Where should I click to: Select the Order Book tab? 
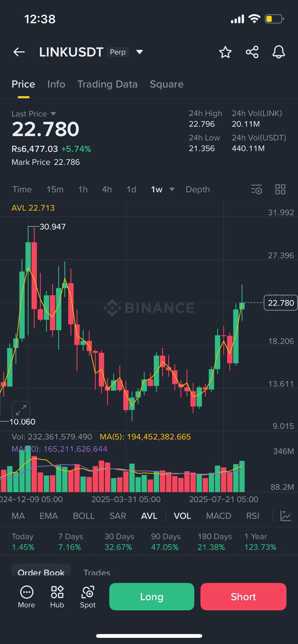coord(41,572)
